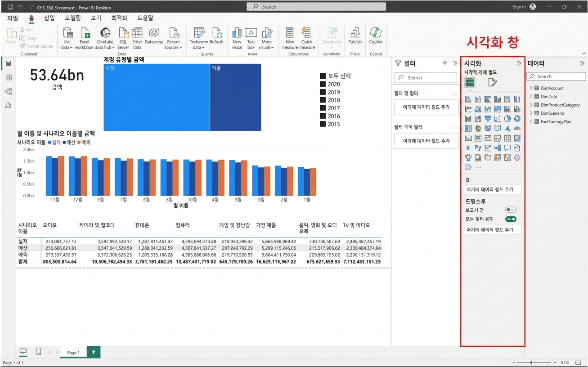
Task: Check the 2016 slicer box
Action: 323,116
